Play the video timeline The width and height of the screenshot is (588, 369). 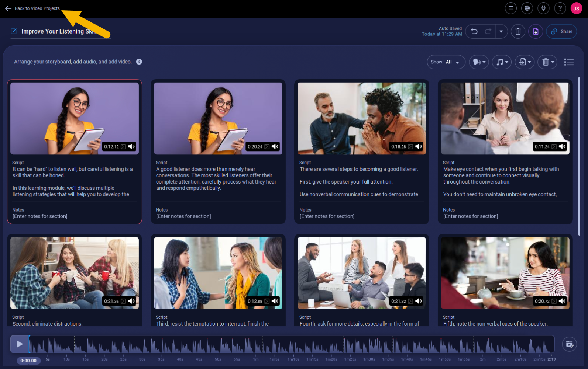(x=19, y=344)
